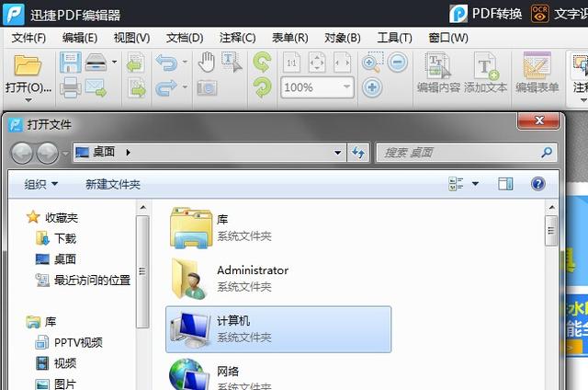This screenshot has width=588, height=390.
Task: Rotate page with lower green arrow
Action: 262,87
